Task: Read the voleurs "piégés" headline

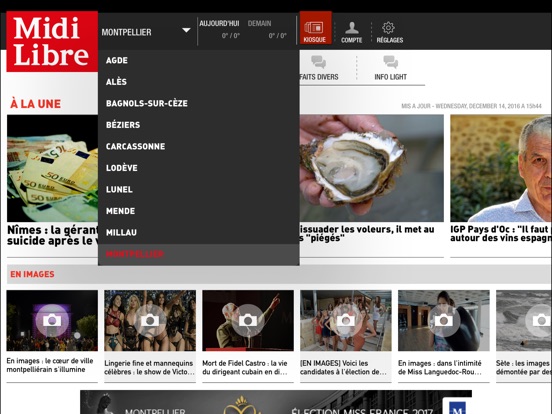Action: (x=367, y=234)
